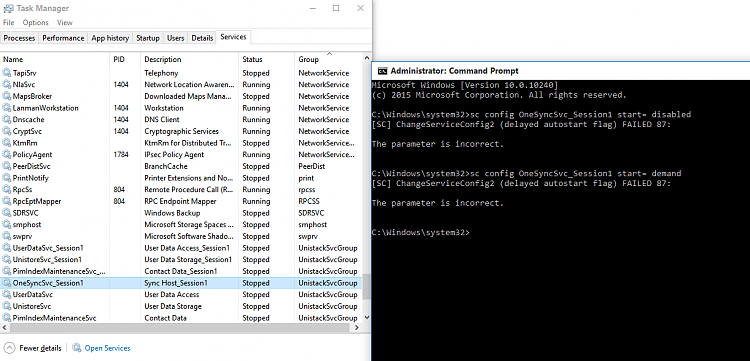Open the View menu in Task Manager
Viewport: 750px width, 361px height.
[65, 22]
